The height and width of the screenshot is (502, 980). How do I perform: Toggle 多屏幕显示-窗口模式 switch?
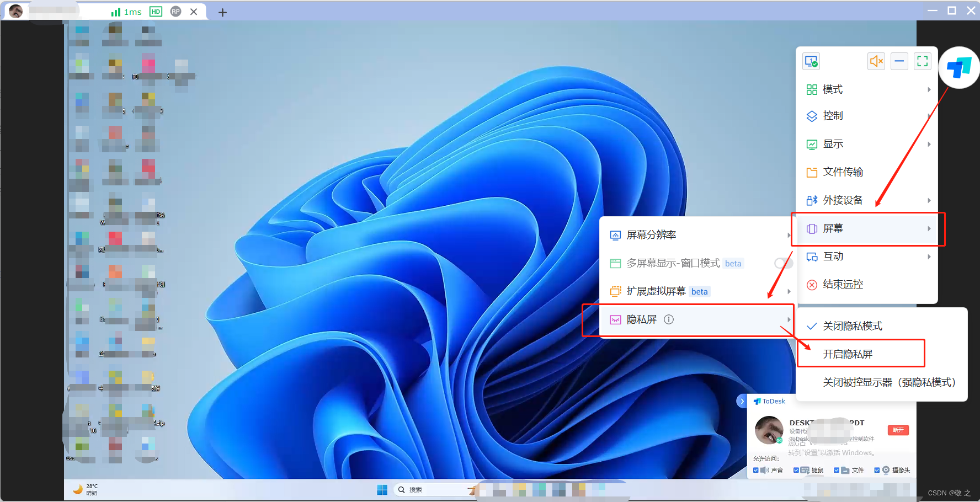(x=783, y=264)
